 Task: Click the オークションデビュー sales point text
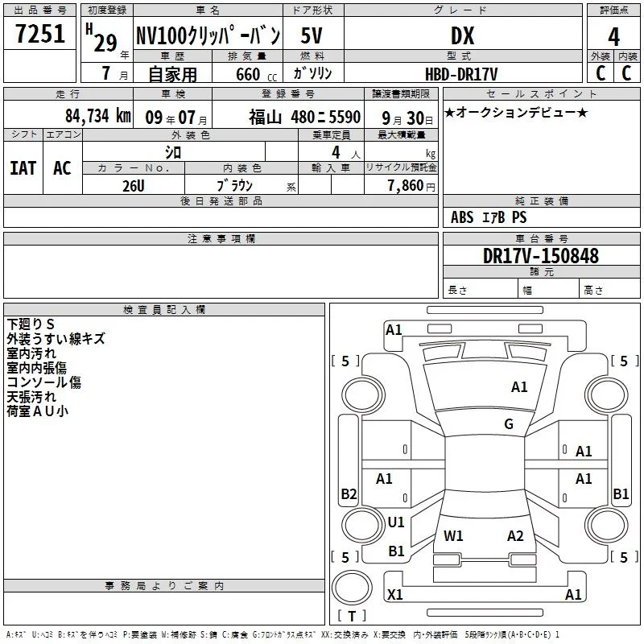pyautogui.click(x=516, y=112)
